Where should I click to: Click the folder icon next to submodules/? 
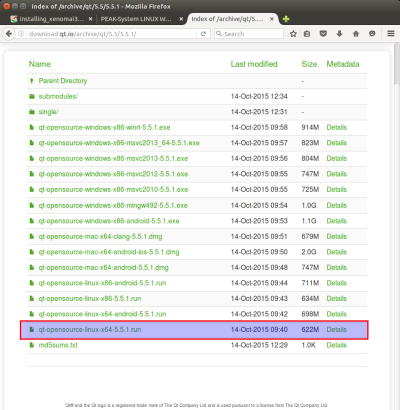pyautogui.click(x=32, y=96)
